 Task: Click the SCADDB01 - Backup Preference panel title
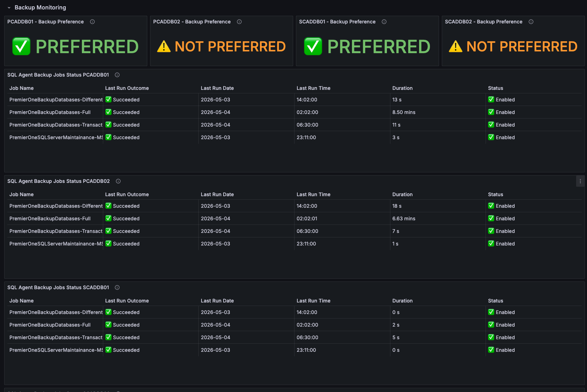pyautogui.click(x=337, y=22)
